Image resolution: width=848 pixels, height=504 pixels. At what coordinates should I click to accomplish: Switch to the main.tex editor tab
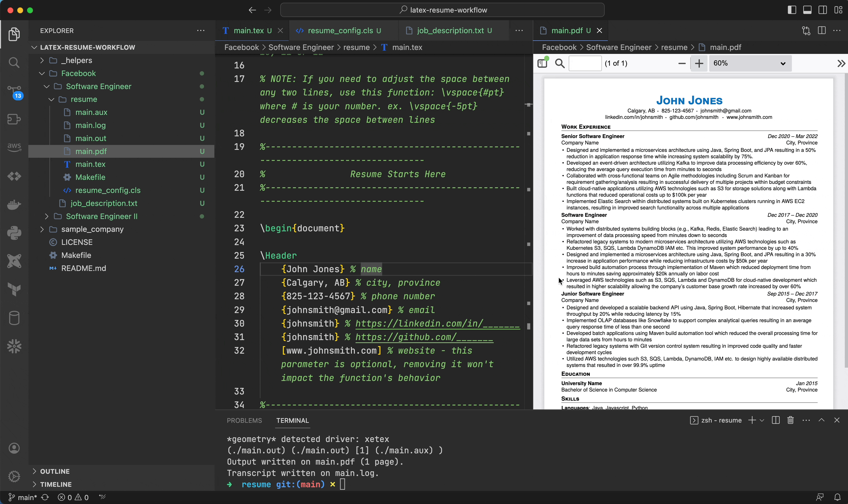click(x=252, y=31)
